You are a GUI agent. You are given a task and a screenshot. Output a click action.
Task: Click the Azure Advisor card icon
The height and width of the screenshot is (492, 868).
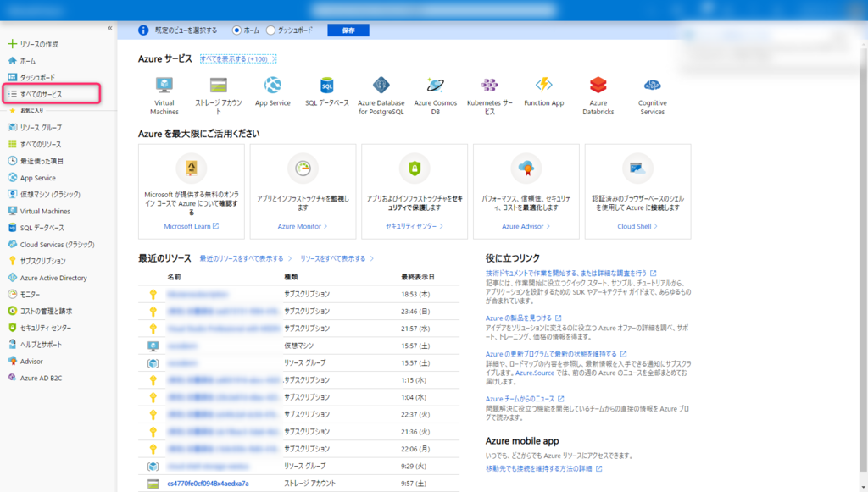(x=526, y=168)
